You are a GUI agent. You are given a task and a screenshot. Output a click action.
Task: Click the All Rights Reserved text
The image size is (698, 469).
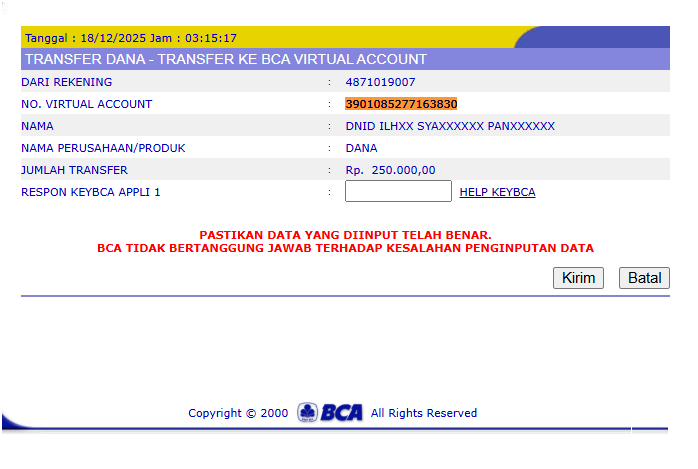424,413
